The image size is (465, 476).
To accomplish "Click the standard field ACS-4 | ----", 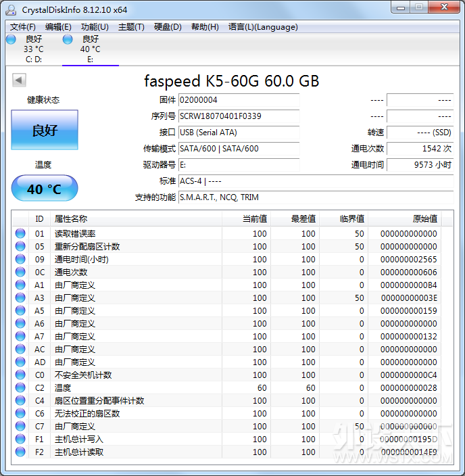I will 316,181.
